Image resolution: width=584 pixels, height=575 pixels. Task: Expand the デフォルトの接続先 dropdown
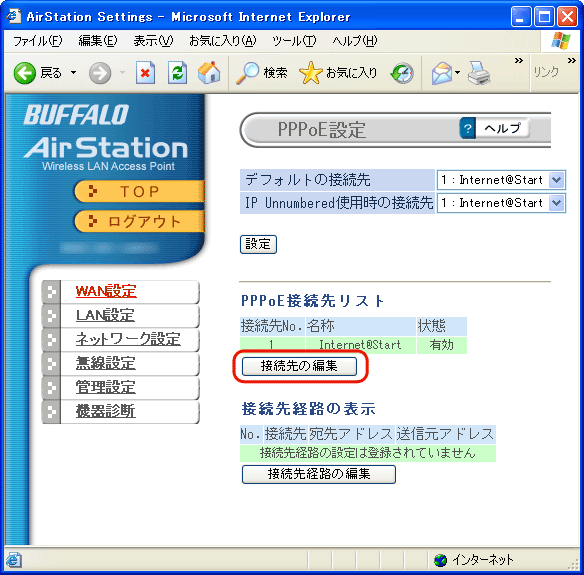tap(556, 180)
